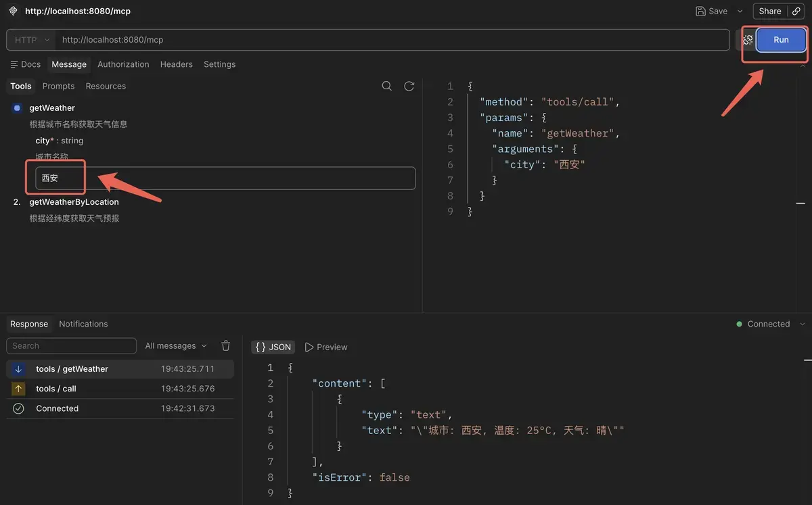Image resolution: width=812 pixels, height=505 pixels.
Task: Click the URL field containing localhost:8080/mcp
Action: pos(392,40)
